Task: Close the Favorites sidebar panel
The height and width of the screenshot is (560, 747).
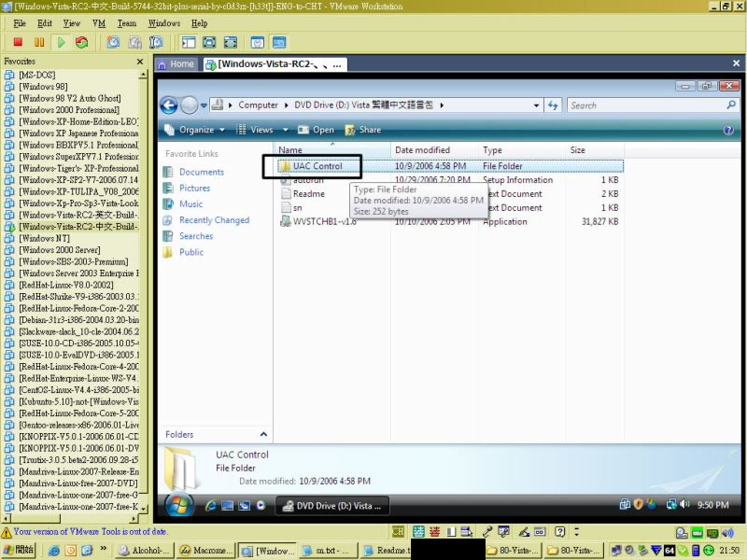Action: pyautogui.click(x=139, y=62)
